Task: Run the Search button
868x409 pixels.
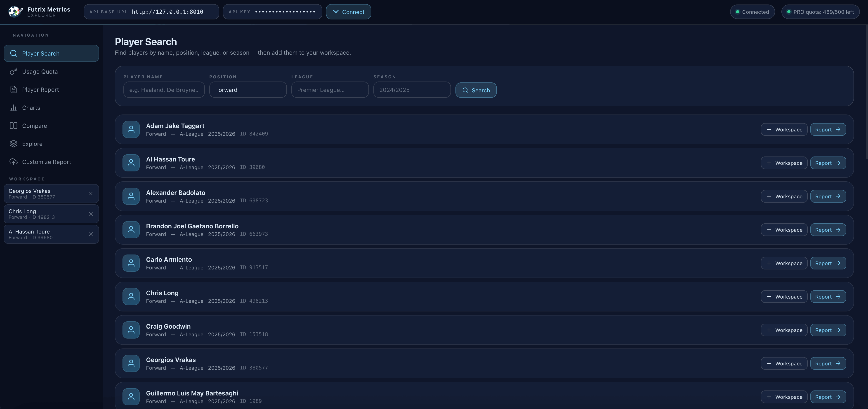Action: 476,90
